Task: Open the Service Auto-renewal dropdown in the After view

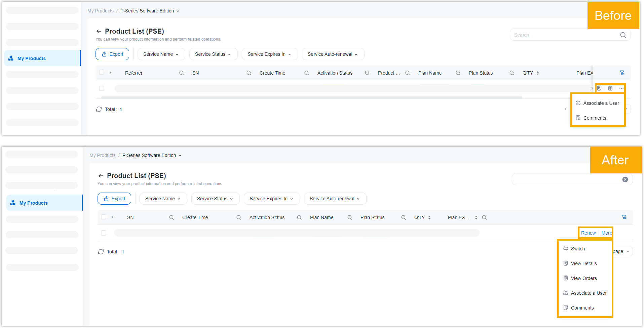Action: click(335, 199)
